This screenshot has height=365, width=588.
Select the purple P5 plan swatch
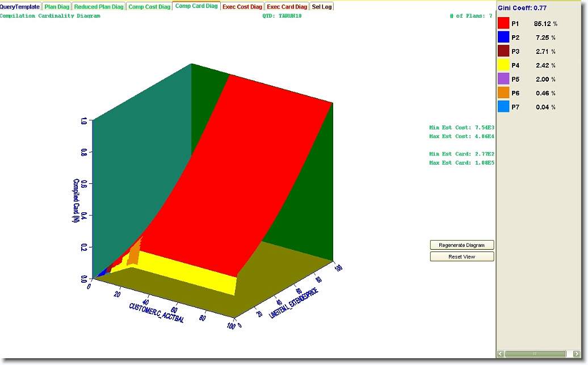[x=503, y=79]
